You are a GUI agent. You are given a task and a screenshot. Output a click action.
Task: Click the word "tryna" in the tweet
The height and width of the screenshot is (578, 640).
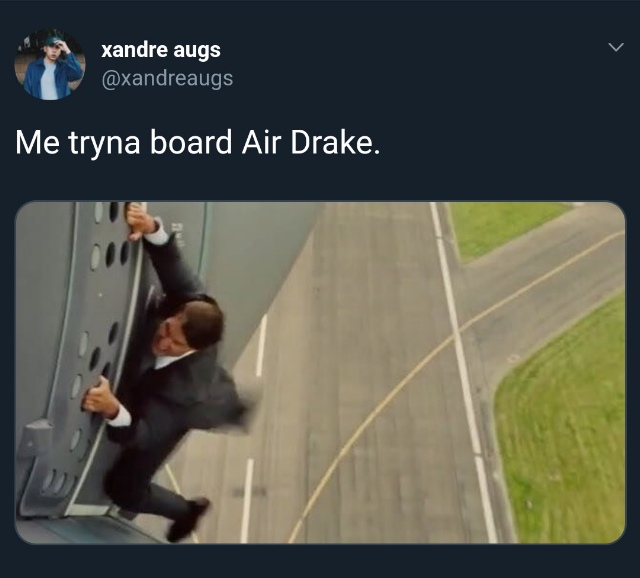point(104,144)
